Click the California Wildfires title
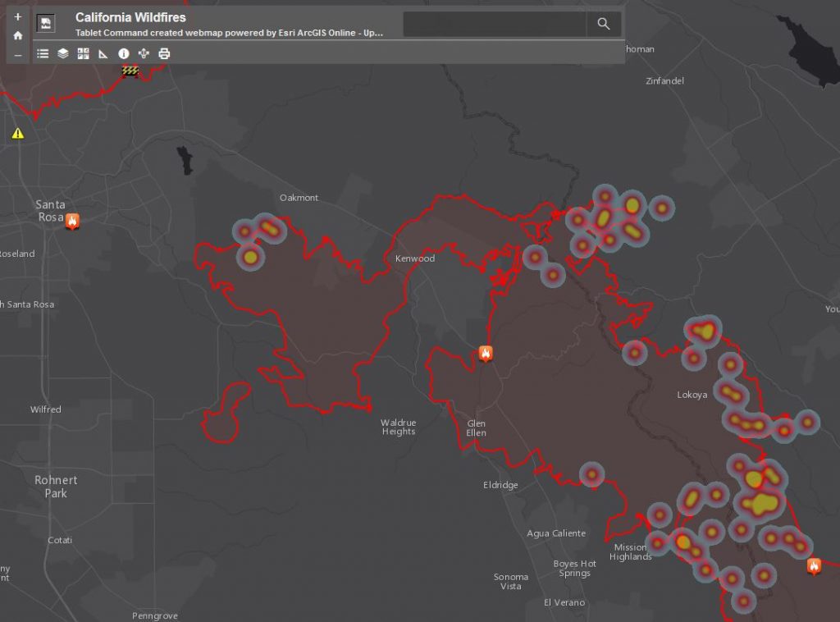Screen dimensions: 840x622 [130, 17]
